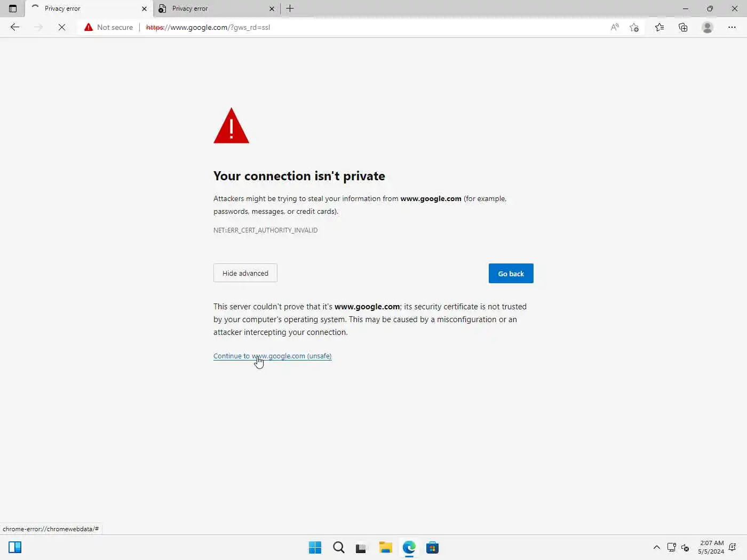
Task: Stop loading the page with X icon
Action: [x=62, y=27]
